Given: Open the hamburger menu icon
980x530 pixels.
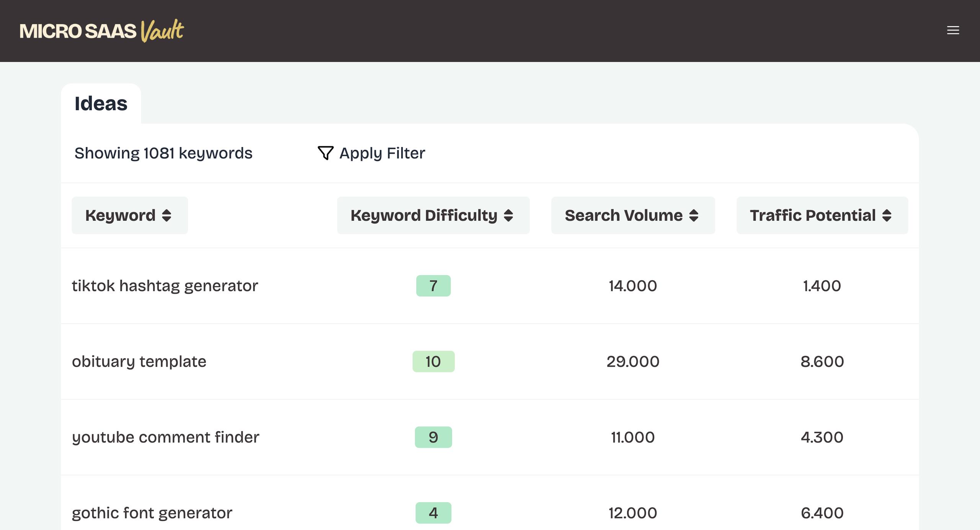Looking at the screenshot, I should coord(953,30).
